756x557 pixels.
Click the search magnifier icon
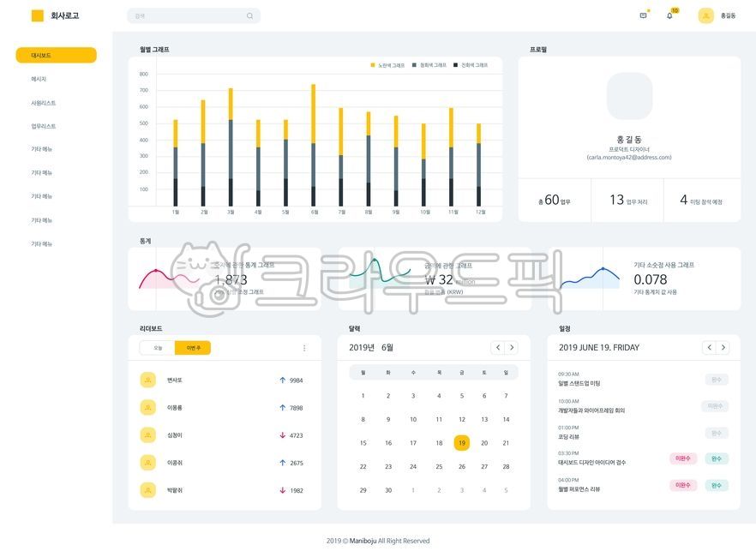pyautogui.click(x=249, y=15)
